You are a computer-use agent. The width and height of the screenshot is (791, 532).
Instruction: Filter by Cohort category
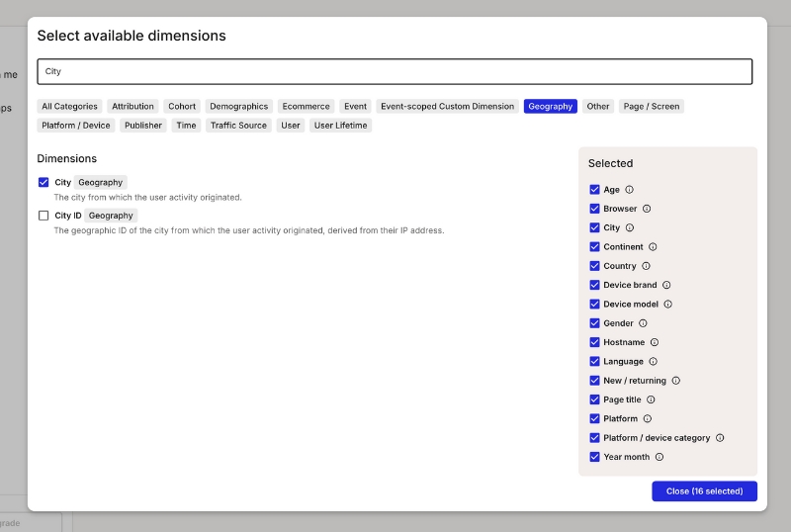(x=182, y=107)
